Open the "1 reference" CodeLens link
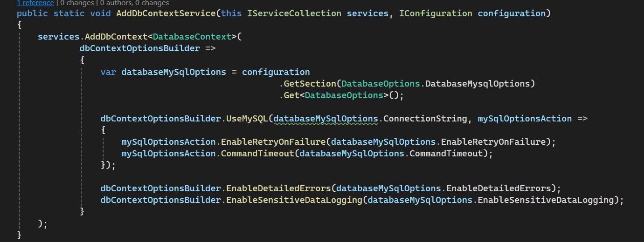 35,3
